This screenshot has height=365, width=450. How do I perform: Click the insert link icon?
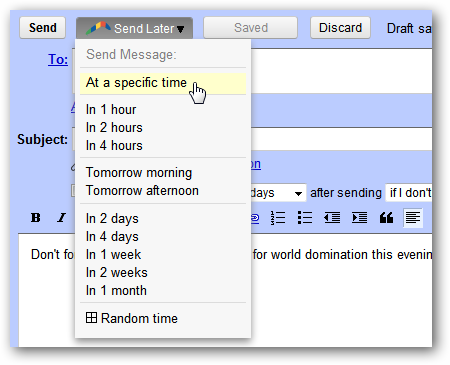coord(255,218)
